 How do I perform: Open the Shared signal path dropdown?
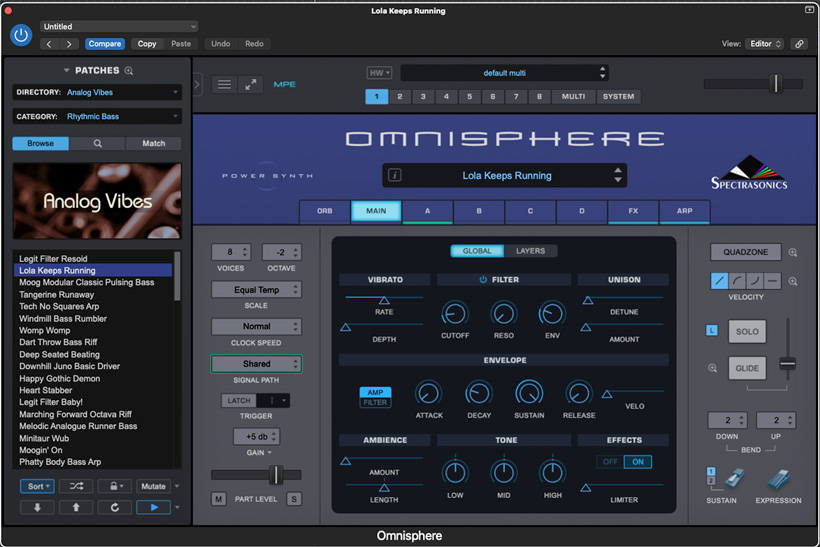(x=256, y=364)
